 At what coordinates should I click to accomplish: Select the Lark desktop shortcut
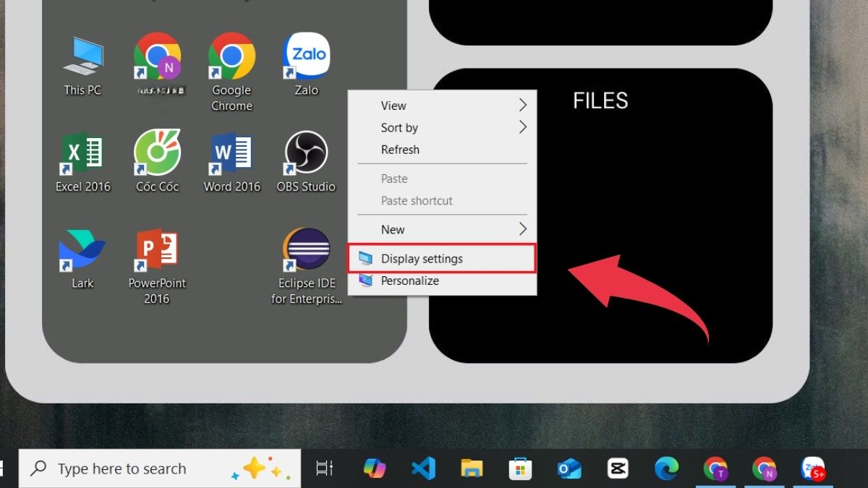point(82,259)
